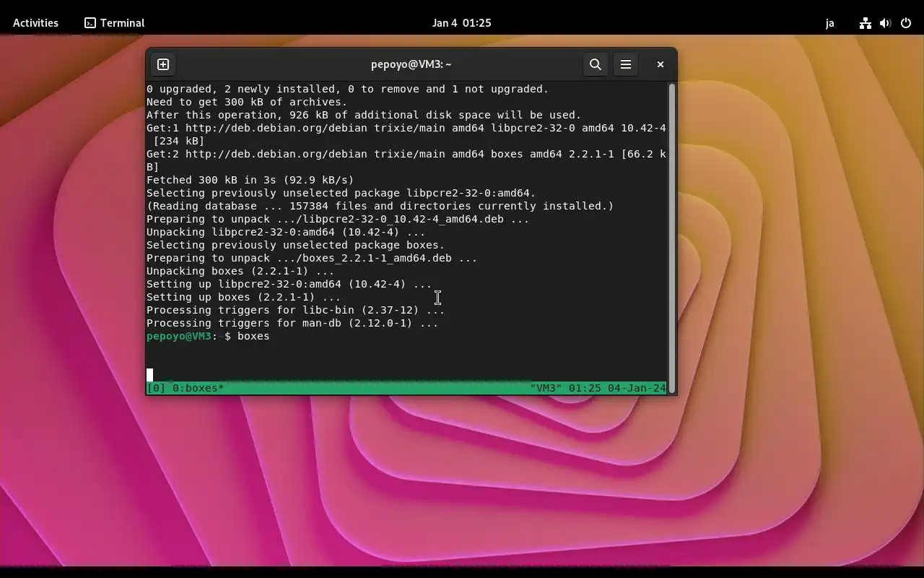
Task: Click "After this operation, 926 kB" line
Action: [364, 116]
